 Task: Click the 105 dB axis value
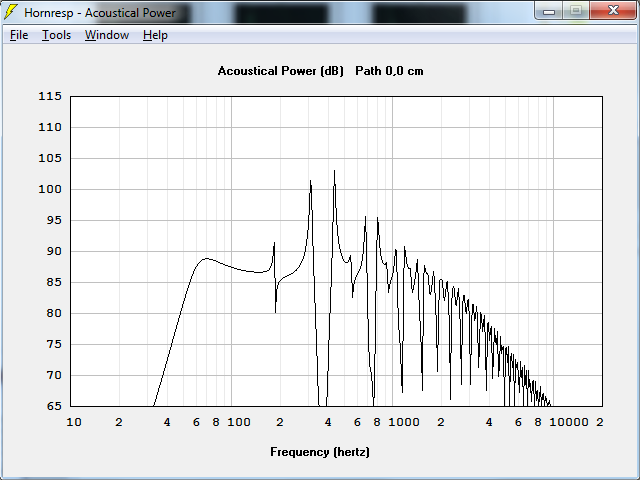pyautogui.click(x=50, y=158)
